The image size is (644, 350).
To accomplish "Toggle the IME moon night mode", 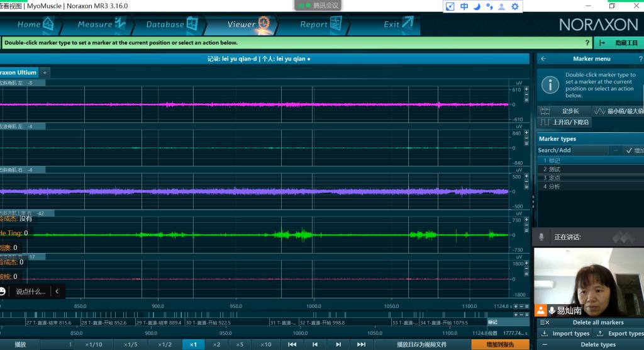I will pyautogui.click(x=477, y=6).
